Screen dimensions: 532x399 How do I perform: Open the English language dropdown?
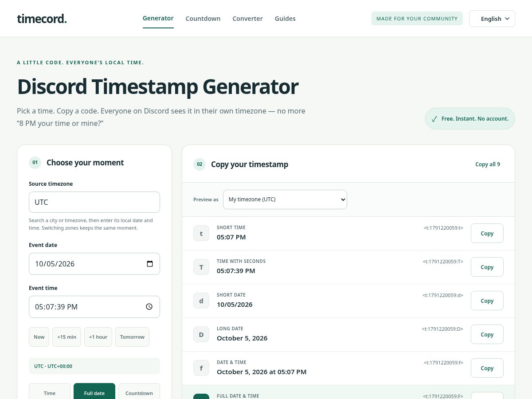point(492,19)
